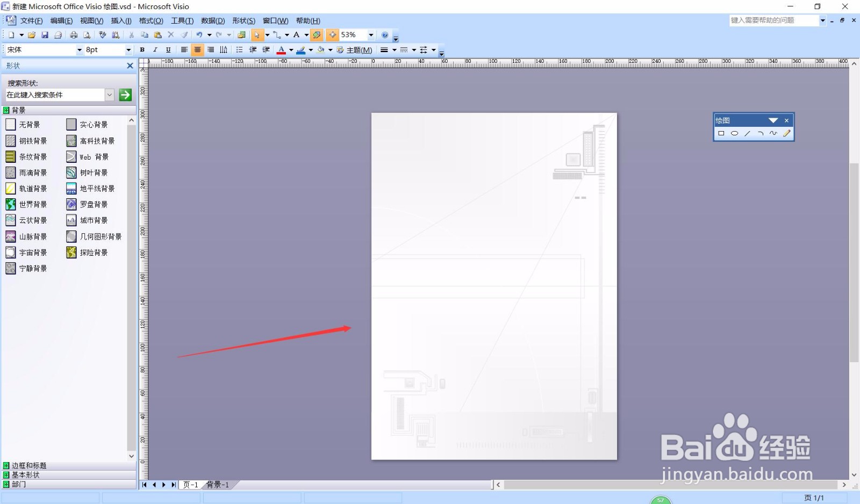Save the drawing with the floppy disk icon

[x=45, y=35]
